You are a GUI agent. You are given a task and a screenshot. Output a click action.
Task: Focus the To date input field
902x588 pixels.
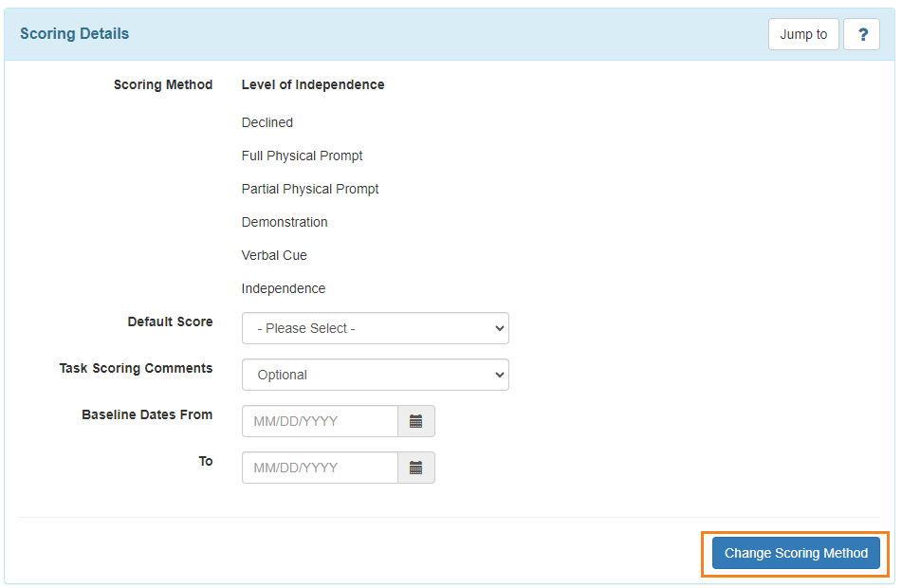(x=320, y=468)
